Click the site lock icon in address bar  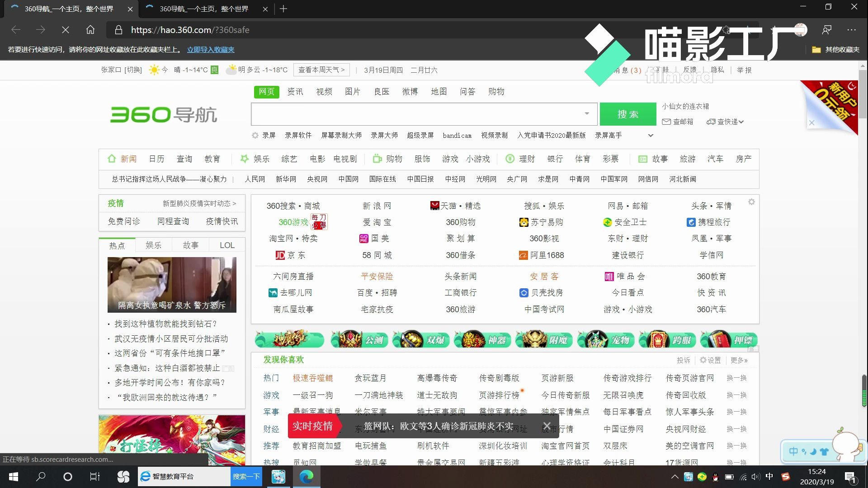pos(118,30)
